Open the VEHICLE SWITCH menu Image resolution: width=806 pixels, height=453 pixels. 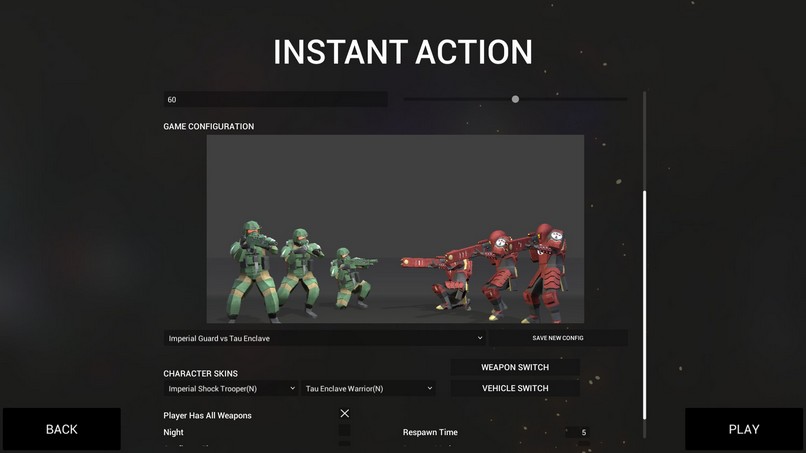(x=515, y=388)
